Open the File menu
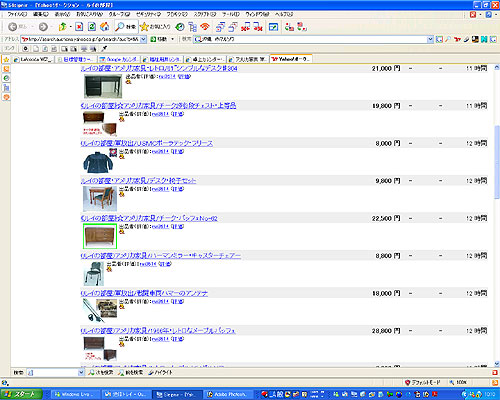 (17, 14)
